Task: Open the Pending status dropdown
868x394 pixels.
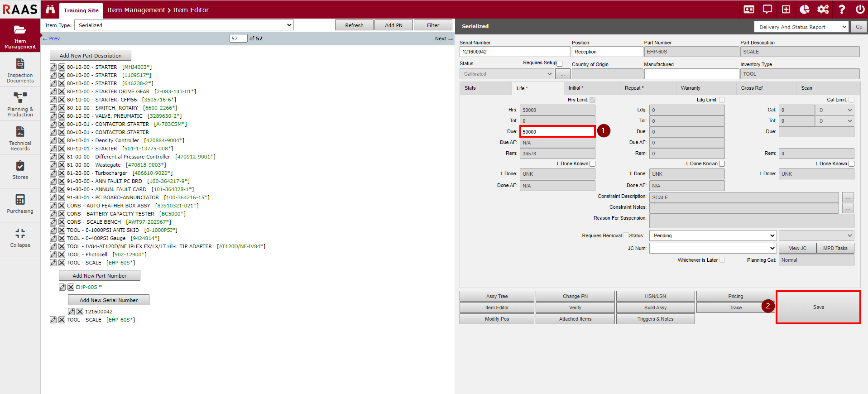Action: 713,235
